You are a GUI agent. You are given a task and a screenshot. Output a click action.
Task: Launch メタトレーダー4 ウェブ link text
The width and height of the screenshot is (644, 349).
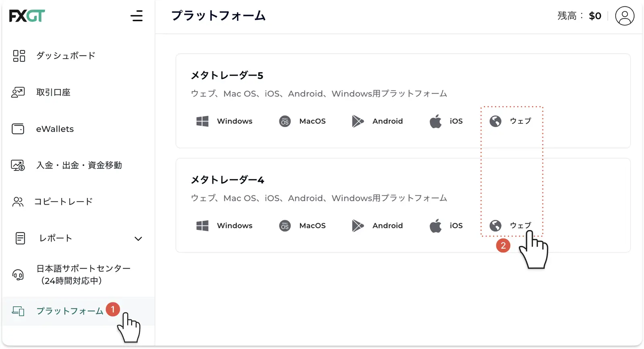point(520,226)
